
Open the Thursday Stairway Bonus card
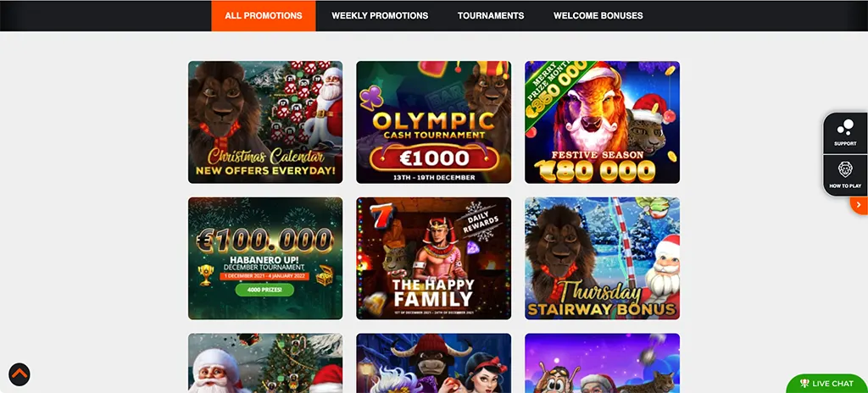pos(603,258)
